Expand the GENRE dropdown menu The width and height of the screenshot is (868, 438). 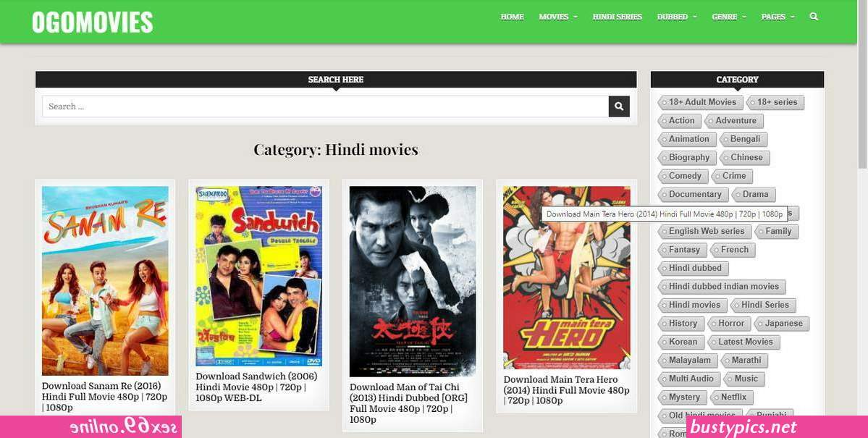click(x=729, y=17)
